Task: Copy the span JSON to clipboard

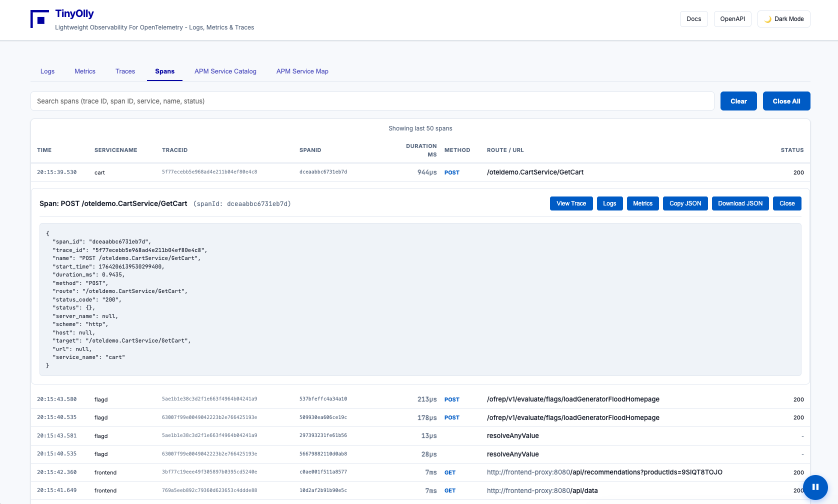Action: click(685, 203)
